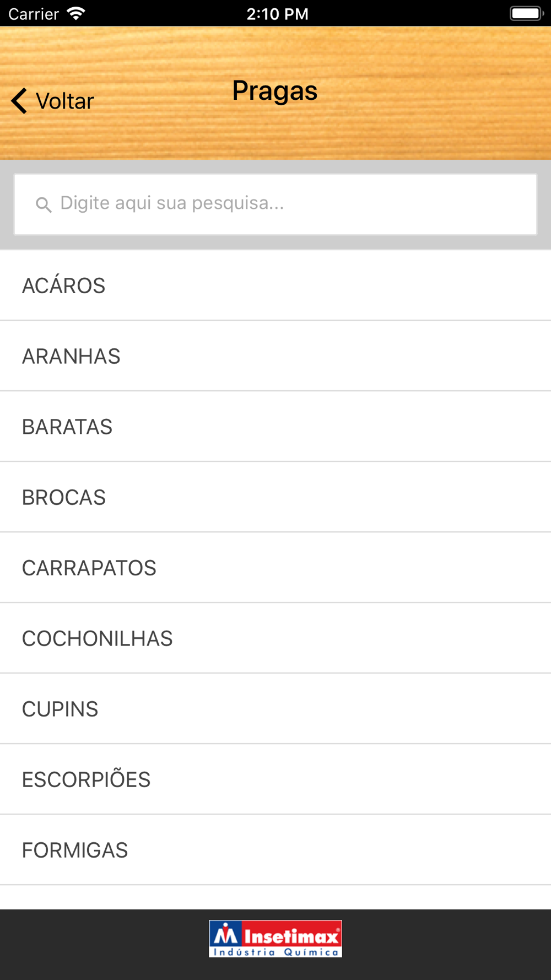
Task: Open the Insetimax logo banner
Action: pyautogui.click(x=275, y=939)
